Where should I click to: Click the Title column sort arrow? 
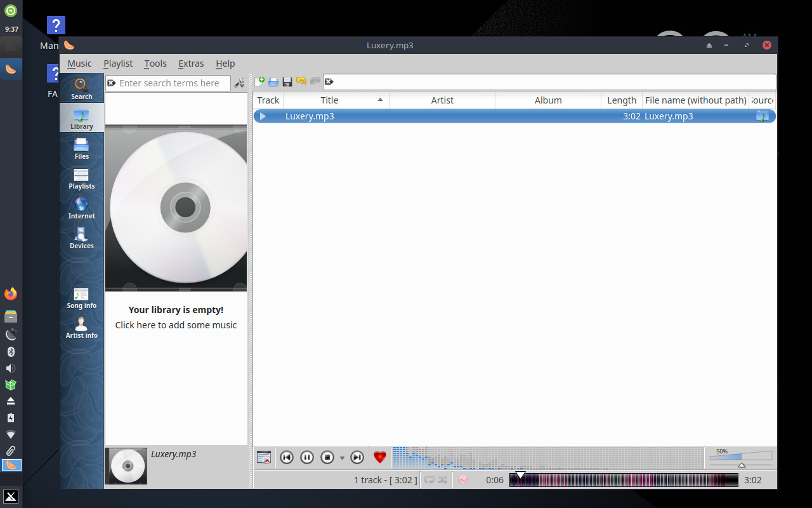380,100
